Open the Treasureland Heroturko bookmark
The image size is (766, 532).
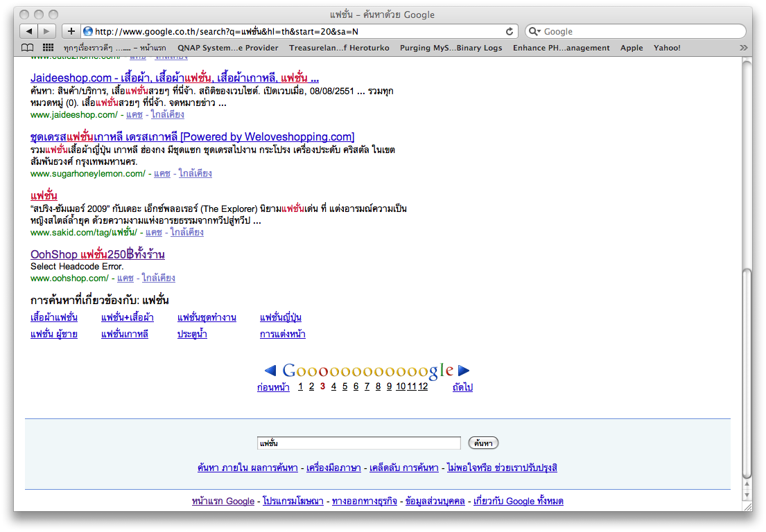pos(339,48)
